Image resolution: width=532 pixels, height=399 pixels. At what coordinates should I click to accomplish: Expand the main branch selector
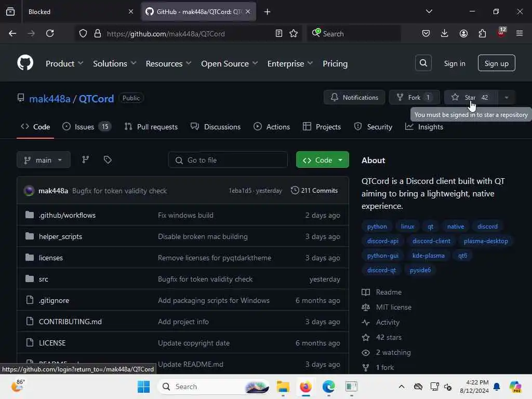click(44, 160)
